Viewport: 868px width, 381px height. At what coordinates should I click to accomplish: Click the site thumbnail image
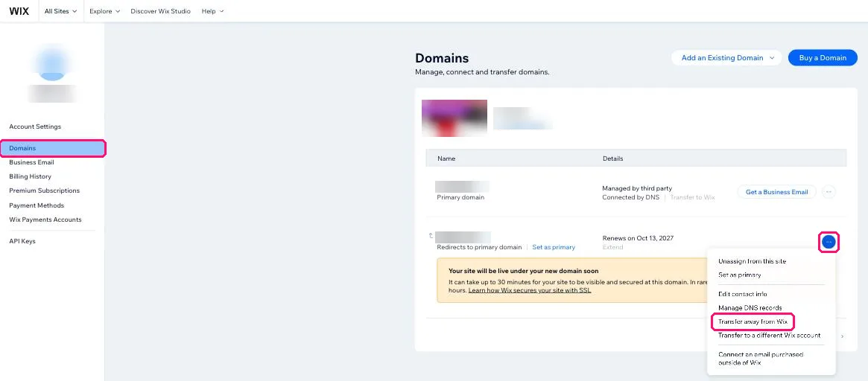[x=454, y=118]
